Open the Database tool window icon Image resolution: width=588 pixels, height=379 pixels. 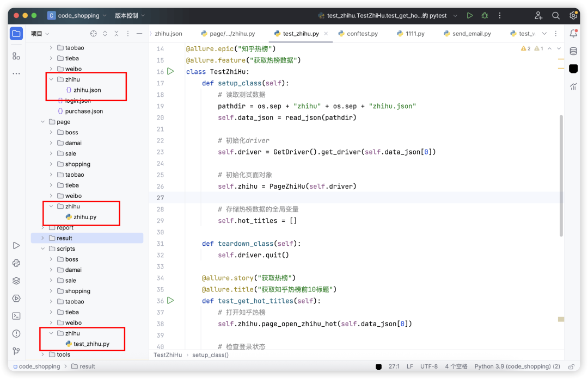pos(573,51)
